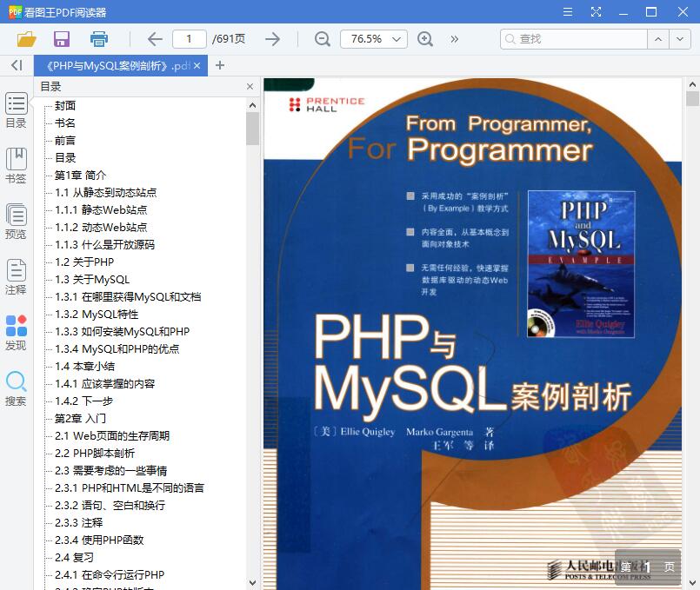This screenshot has width=700, height=590.
Task: Open the 搜索 search sidebar panel
Action: click(16, 388)
